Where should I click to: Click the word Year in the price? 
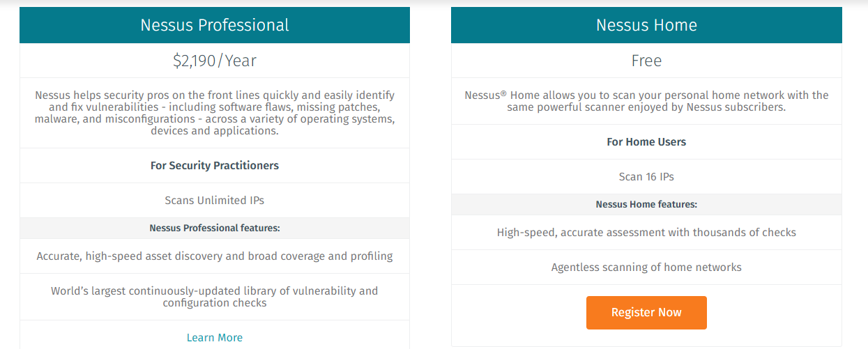click(241, 61)
